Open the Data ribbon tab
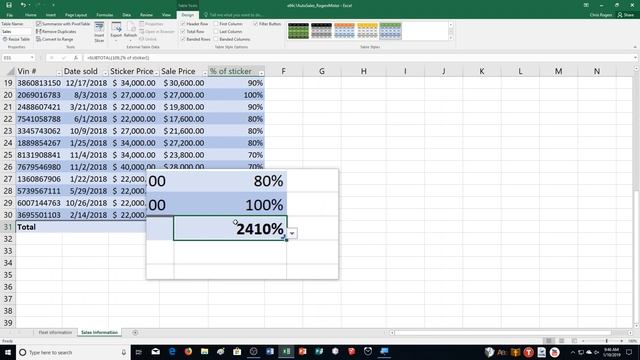 point(127,15)
